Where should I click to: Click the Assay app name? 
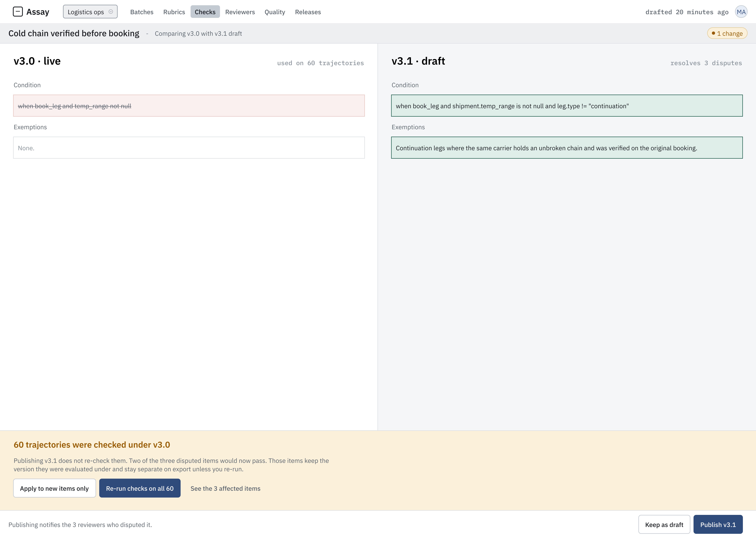click(38, 12)
